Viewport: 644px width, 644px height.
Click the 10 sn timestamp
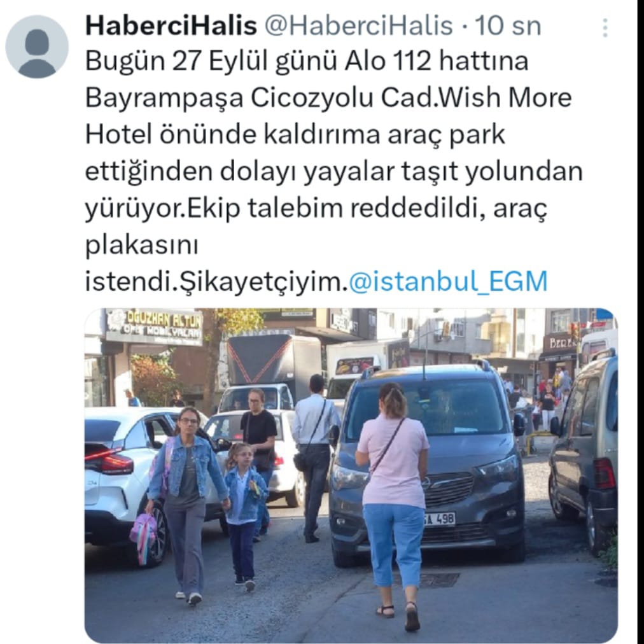coord(508,25)
